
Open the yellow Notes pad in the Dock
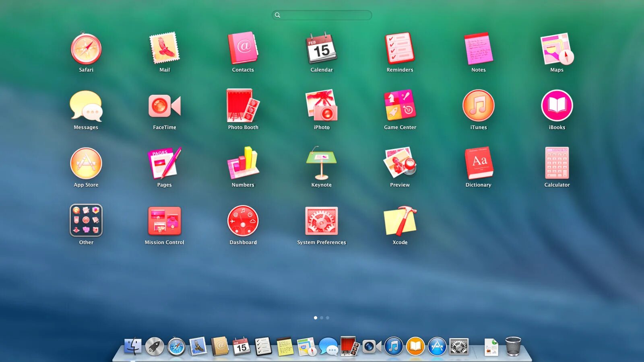coord(285,346)
